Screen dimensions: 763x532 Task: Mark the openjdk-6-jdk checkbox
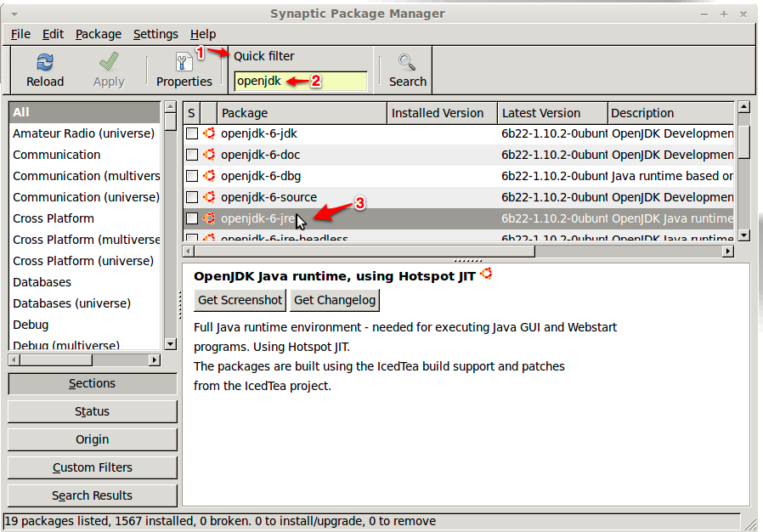point(192,133)
